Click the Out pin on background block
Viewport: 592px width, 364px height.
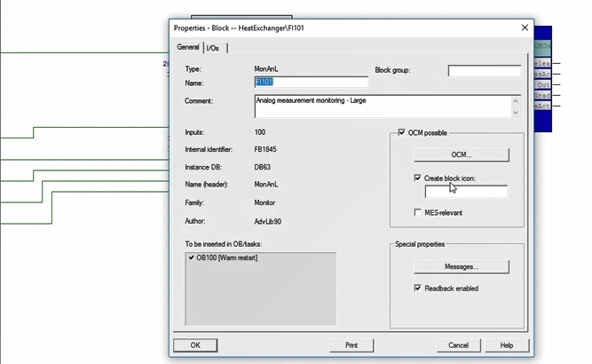pos(543,85)
